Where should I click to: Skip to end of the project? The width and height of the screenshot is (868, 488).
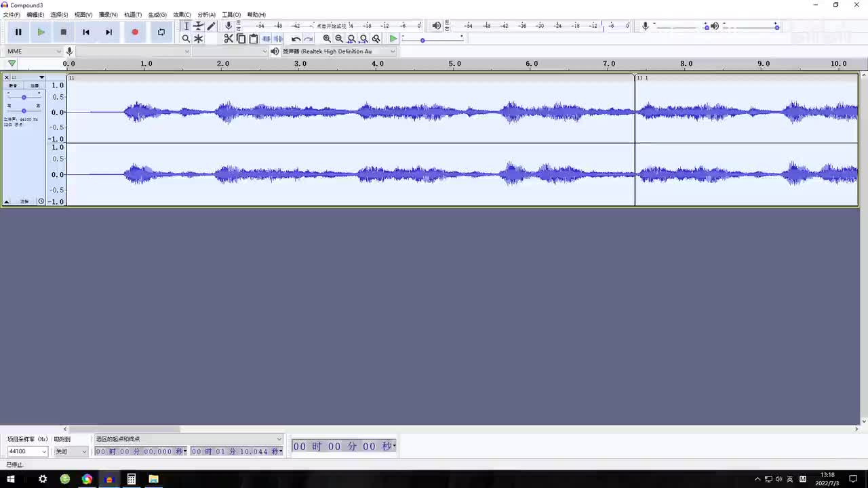point(108,32)
